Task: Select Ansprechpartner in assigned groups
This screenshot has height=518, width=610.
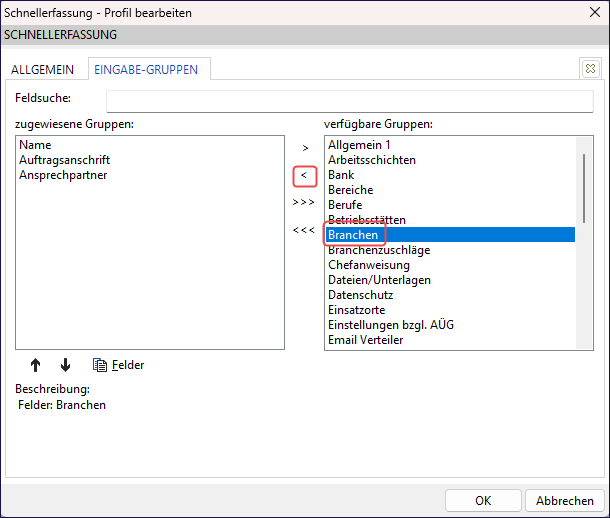Action: click(63, 175)
